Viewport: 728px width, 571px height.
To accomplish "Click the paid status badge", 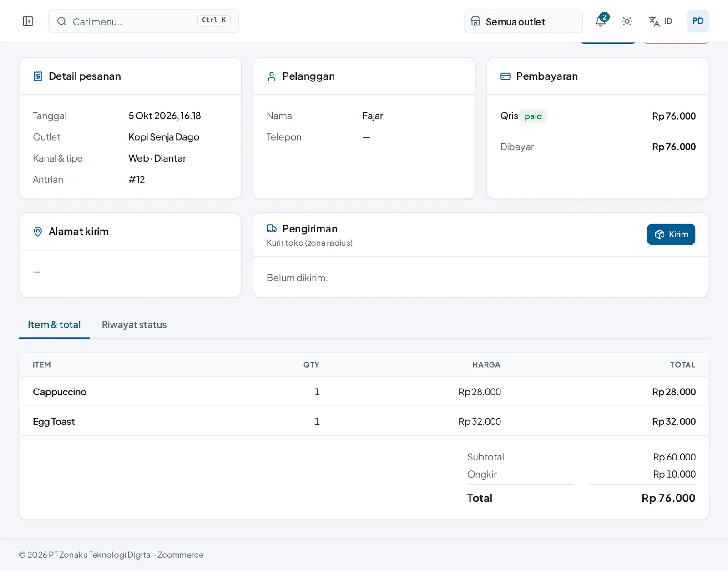I will [x=533, y=116].
